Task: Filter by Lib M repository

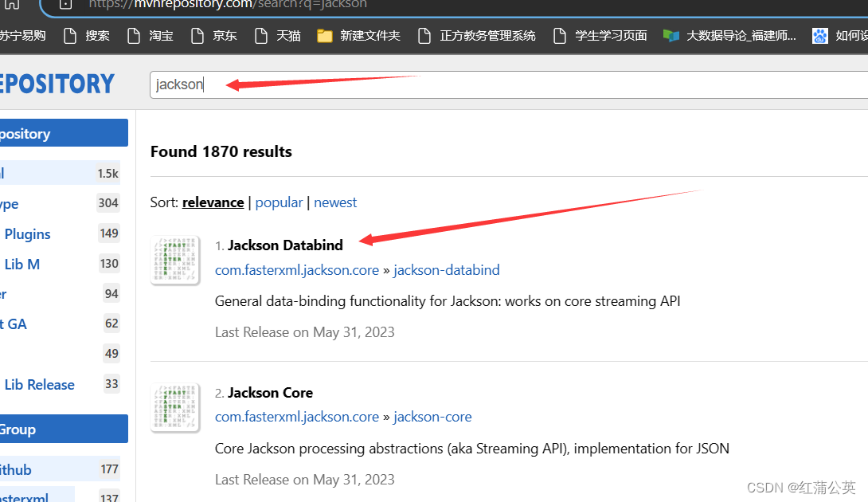Action: coord(22,265)
